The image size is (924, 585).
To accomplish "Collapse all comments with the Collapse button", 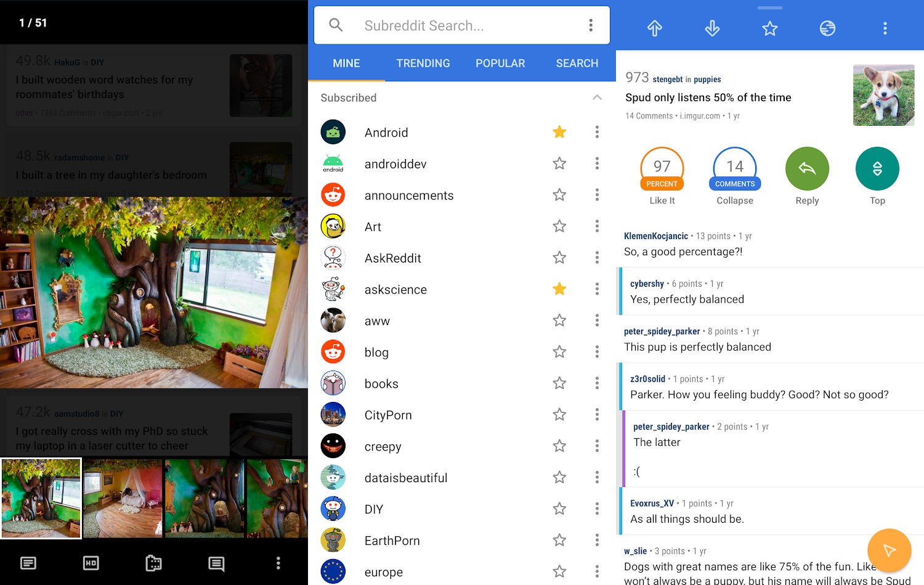I will point(734,168).
